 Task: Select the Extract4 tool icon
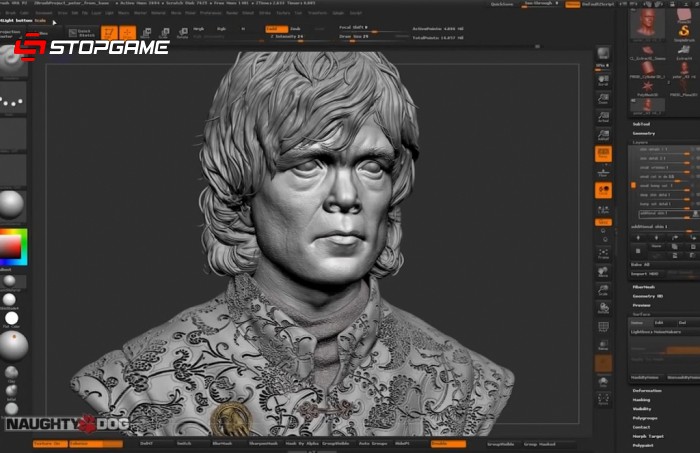click(684, 52)
